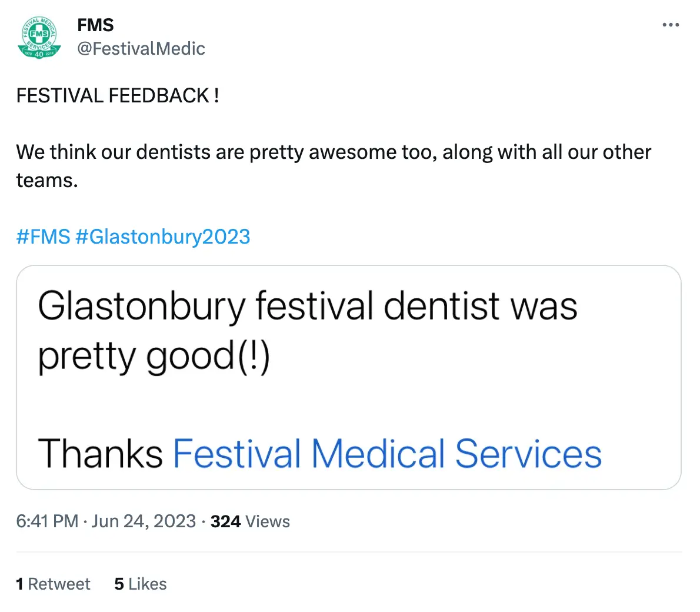The width and height of the screenshot is (700, 612).
Task: Click the FESTIVAL FEEDBACK tweet text
Action: pos(118,95)
